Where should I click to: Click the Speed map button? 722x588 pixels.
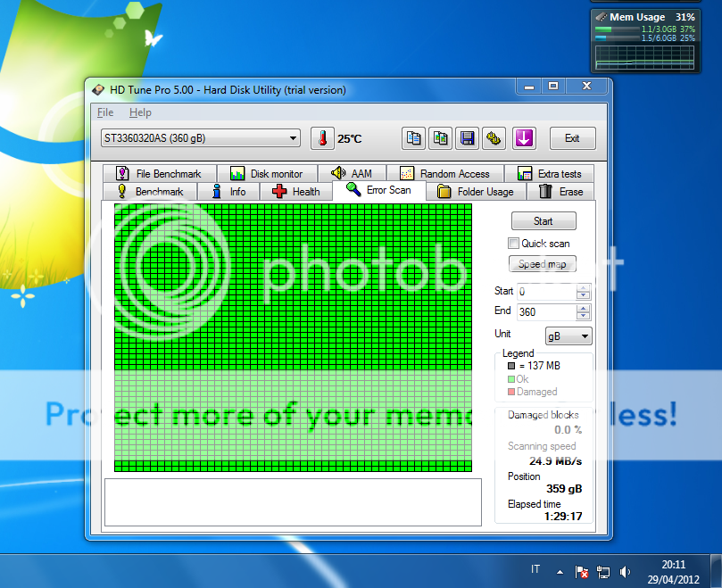[543, 264]
